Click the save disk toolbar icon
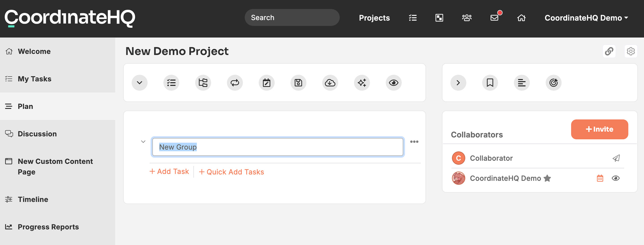 (x=298, y=83)
